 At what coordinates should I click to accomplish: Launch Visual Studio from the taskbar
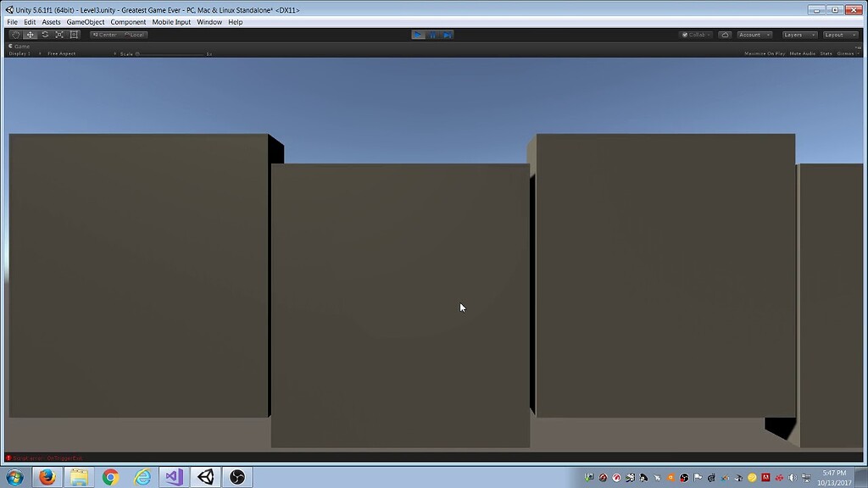coord(173,476)
